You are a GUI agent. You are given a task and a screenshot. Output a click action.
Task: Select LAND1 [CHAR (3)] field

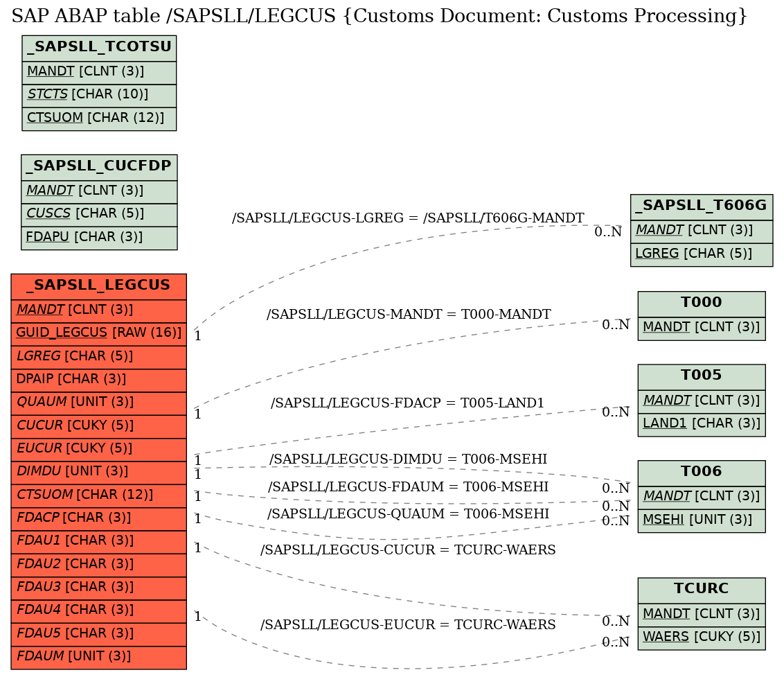pyautogui.click(x=702, y=425)
